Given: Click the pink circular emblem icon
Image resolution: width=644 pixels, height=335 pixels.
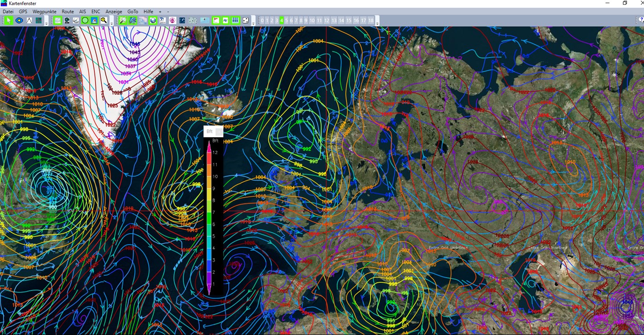Looking at the screenshot, I should (x=173, y=20).
